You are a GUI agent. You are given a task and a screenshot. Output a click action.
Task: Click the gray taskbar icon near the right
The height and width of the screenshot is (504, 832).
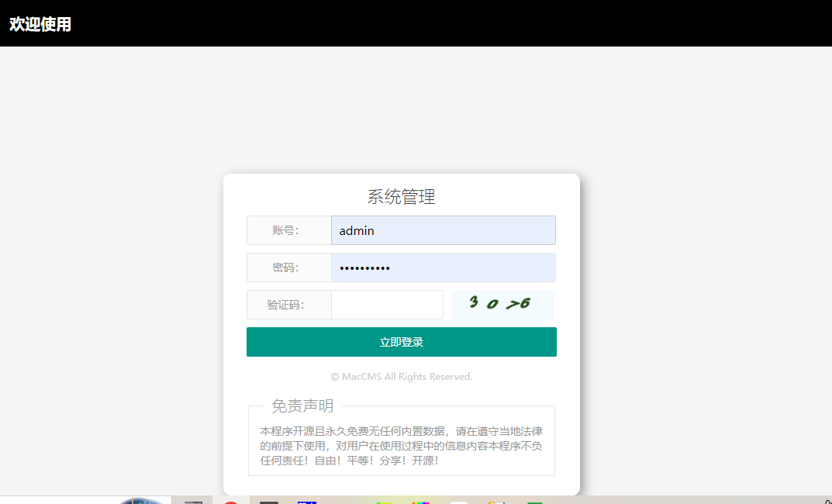pos(459,502)
